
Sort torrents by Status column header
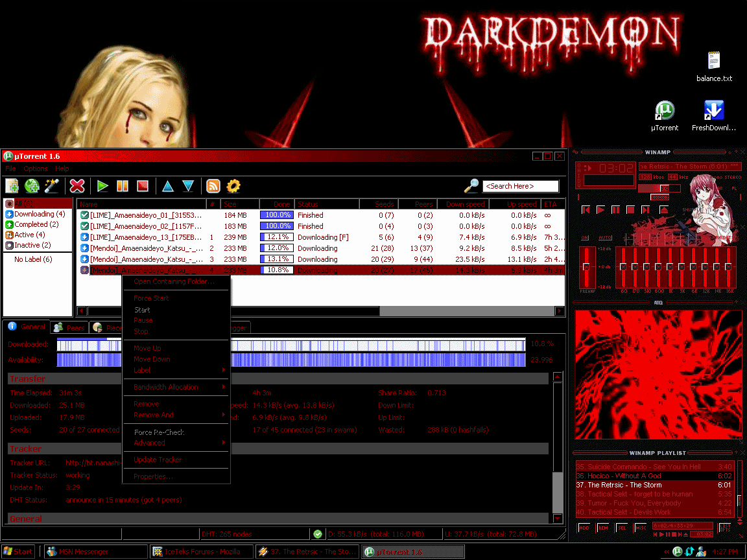click(327, 204)
